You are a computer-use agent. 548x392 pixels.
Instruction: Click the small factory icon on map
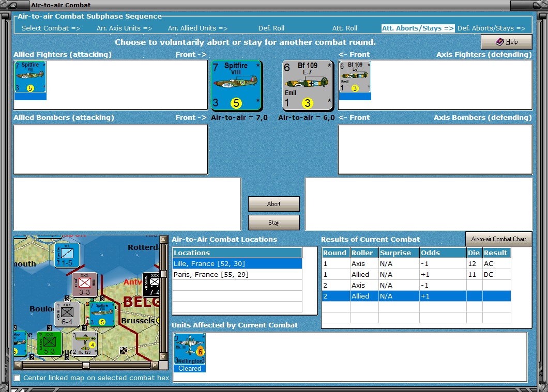pos(124,351)
